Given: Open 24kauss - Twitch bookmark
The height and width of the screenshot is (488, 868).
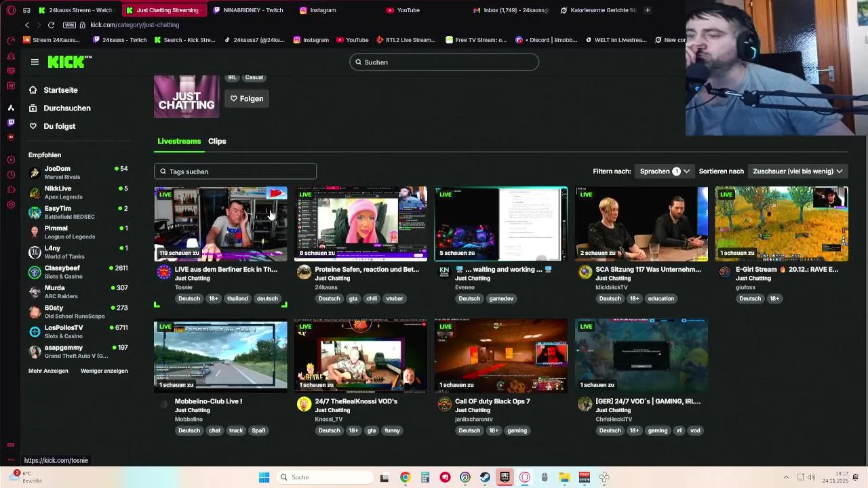Looking at the screenshot, I should (x=119, y=40).
